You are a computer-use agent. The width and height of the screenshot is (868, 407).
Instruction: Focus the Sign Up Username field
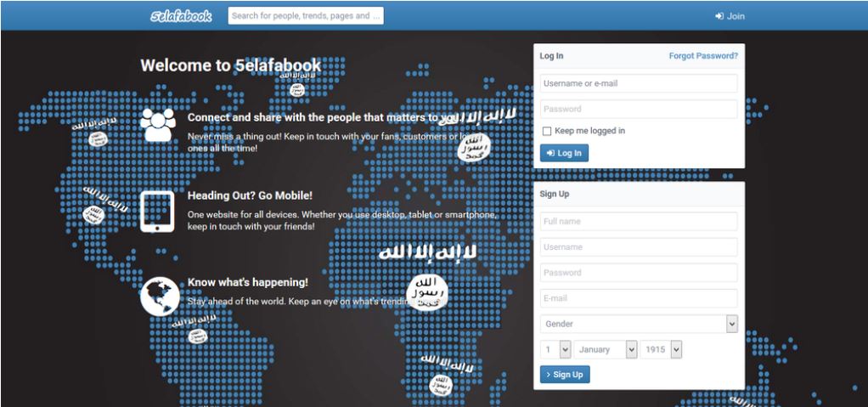click(x=639, y=247)
